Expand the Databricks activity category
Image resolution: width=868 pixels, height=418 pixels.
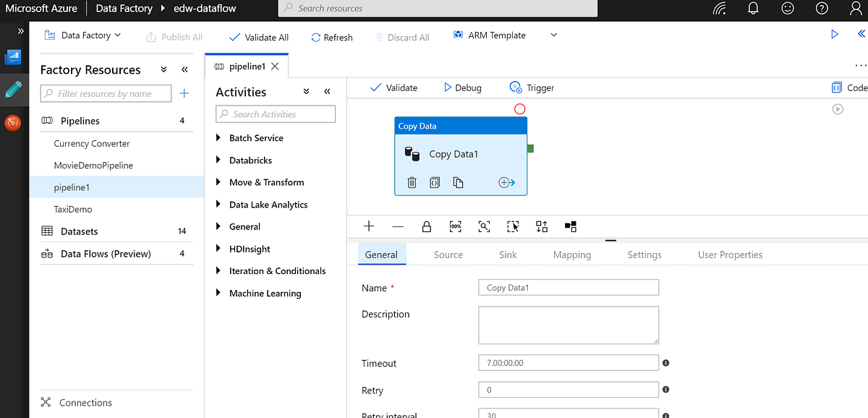pyautogui.click(x=250, y=160)
